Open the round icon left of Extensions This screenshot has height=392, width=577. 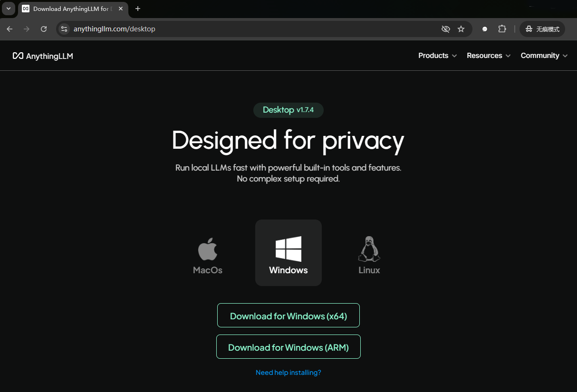(x=485, y=29)
